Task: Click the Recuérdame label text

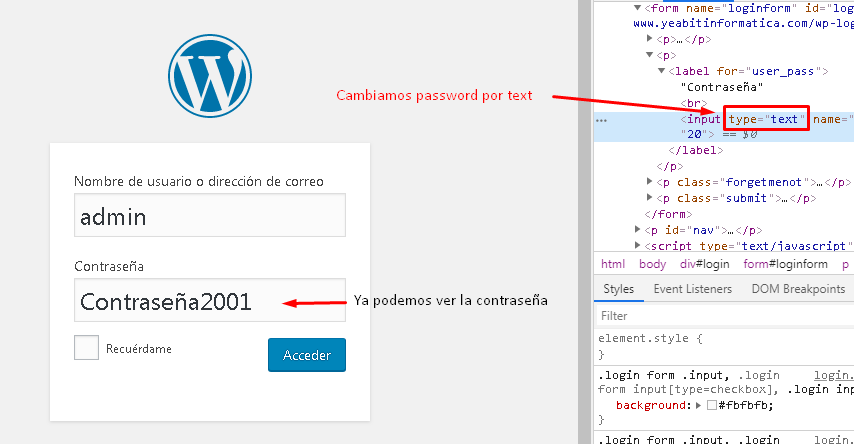Action: coord(139,349)
